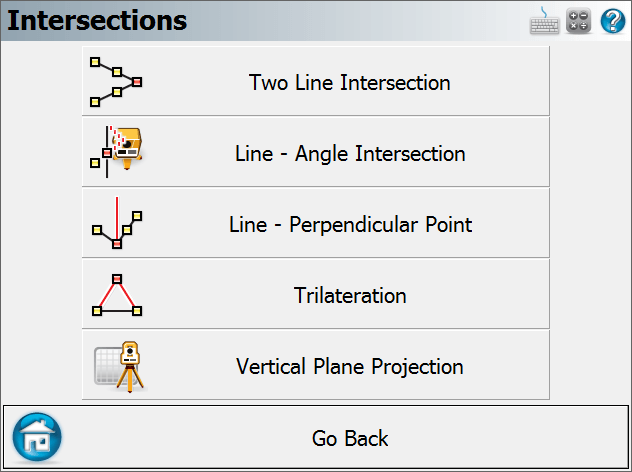This screenshot has width=632, height=472.
Task: Click the Trilateration red triangle icon
Action: point(117,295)
